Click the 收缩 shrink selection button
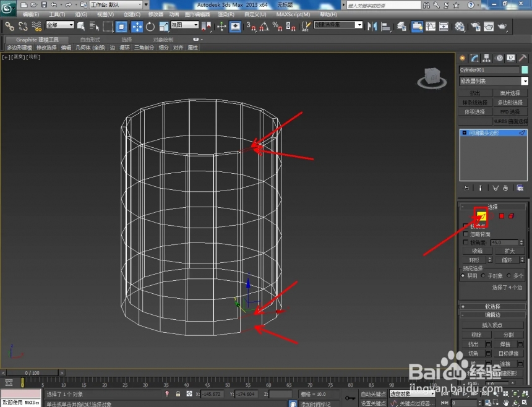Screen dimensions: 532x407 pyautogui.click(x=477, y=251)
